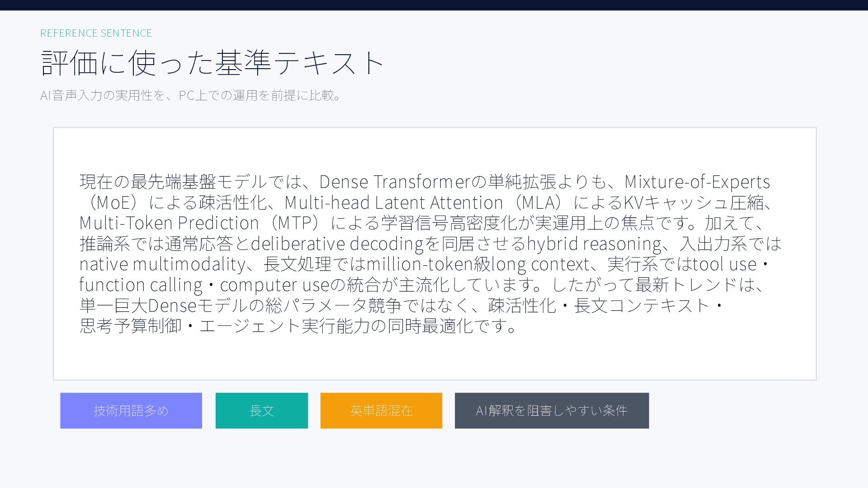Click the hybrid reasoning text

point(594,244)
